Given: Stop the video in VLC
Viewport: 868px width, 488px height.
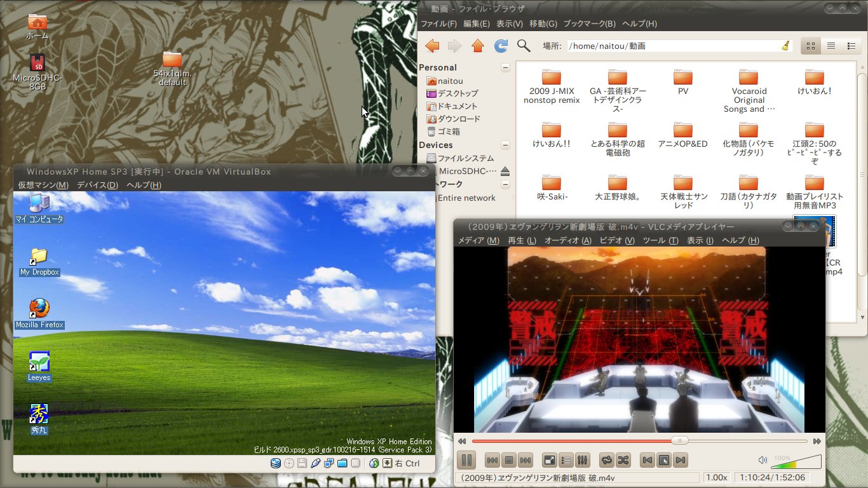Looking at the screenshot, I should (x=509, y=460).
